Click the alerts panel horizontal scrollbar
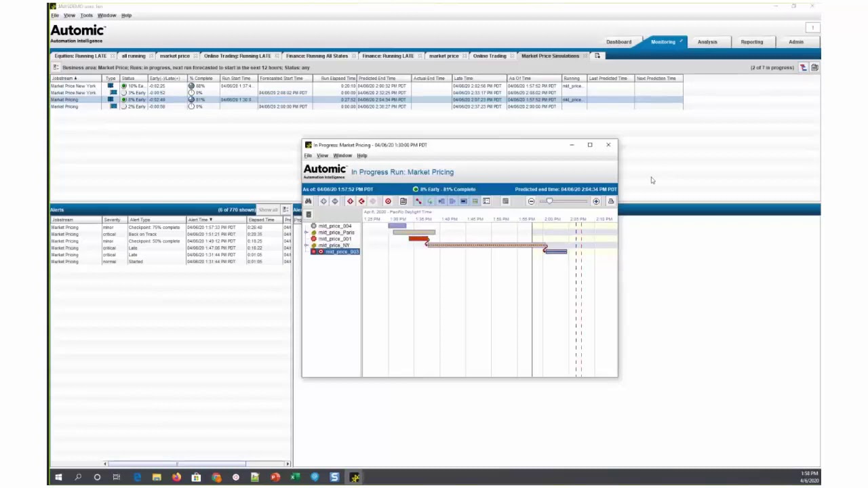 point(178,464)
